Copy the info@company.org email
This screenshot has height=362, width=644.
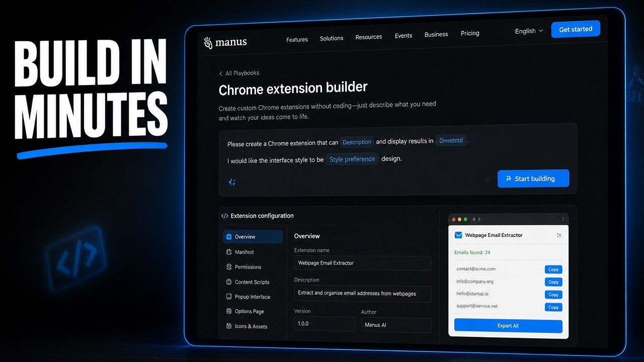[x=553, y=282]
